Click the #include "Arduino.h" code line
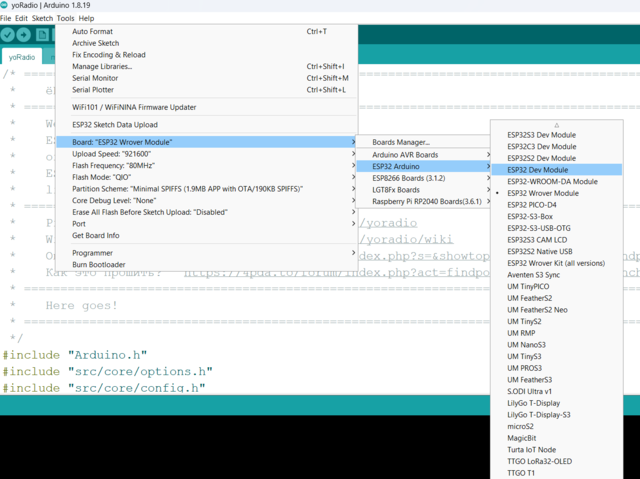 click(75, 355)
